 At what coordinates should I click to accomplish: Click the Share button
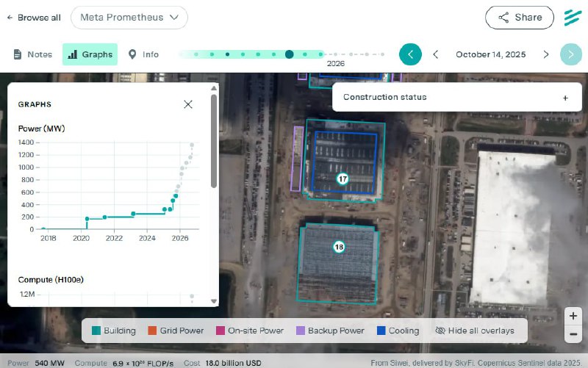[x=520, y=18]
